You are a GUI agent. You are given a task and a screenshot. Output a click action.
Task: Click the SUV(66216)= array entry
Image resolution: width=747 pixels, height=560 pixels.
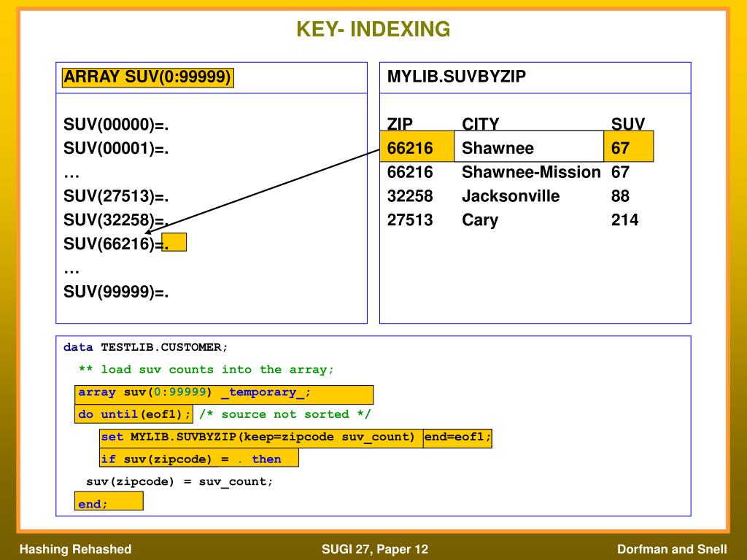[x=116, y=244]
